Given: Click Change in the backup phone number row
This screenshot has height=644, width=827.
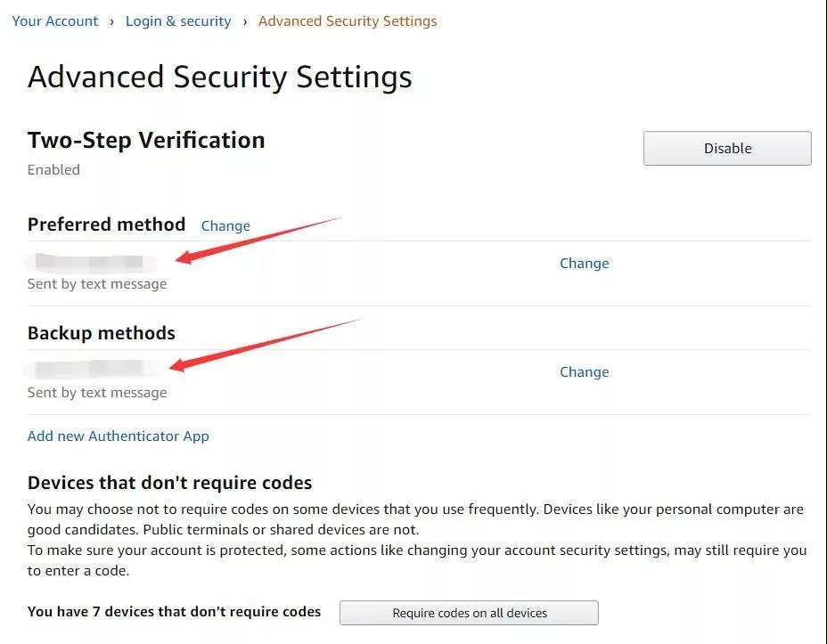Looking at the screenshot, I should 584,371.
